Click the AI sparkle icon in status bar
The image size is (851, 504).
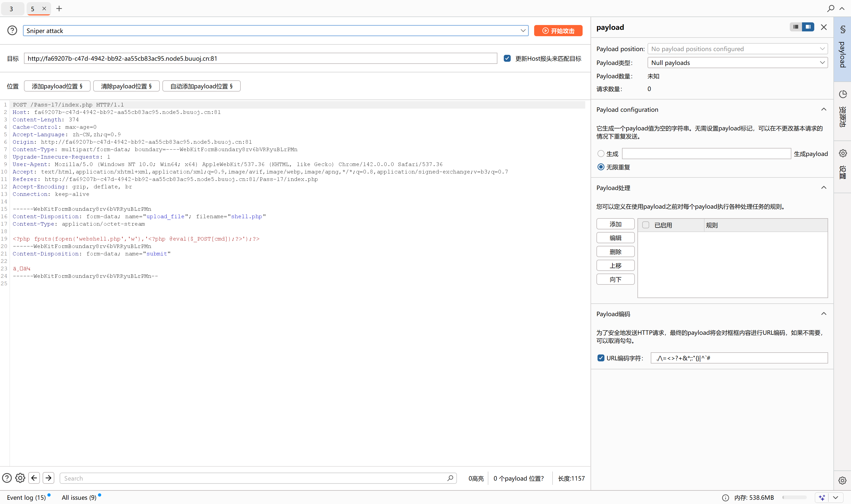(x=822, y=498)
